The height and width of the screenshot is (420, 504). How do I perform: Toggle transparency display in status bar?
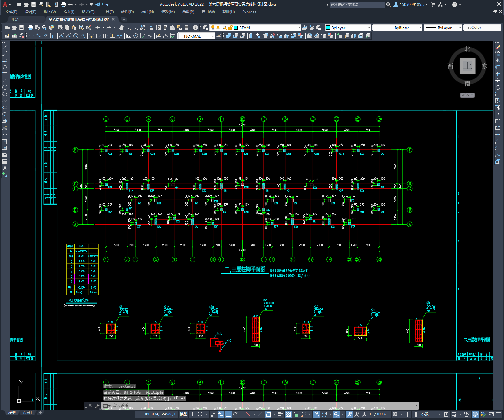(x=288, y=414)
